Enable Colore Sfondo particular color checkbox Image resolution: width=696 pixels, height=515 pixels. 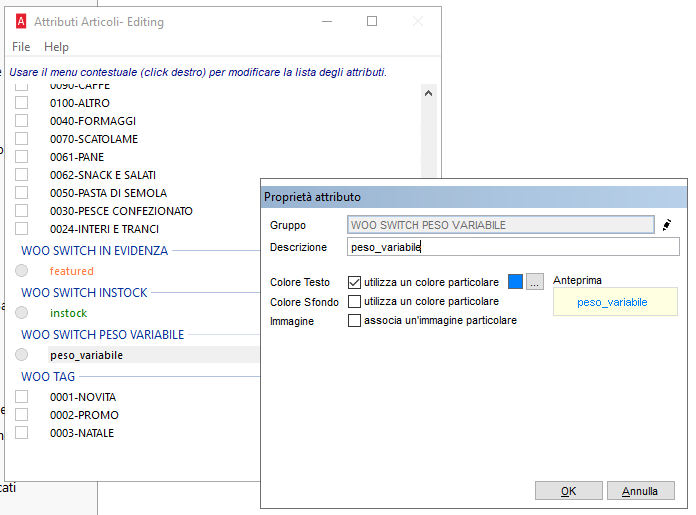coord(354,302)
